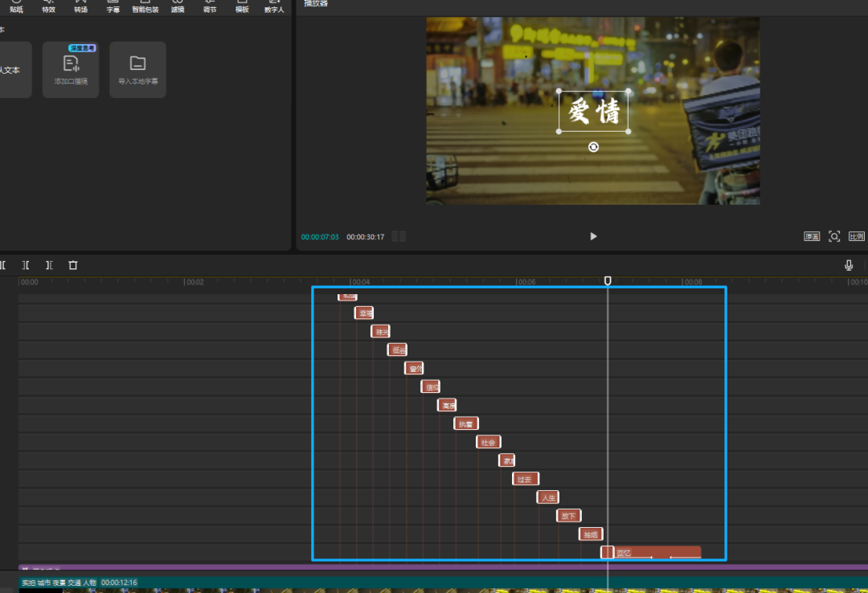Click the 原画 original quality button
868x593 pixels.
(x=812, y=236)
